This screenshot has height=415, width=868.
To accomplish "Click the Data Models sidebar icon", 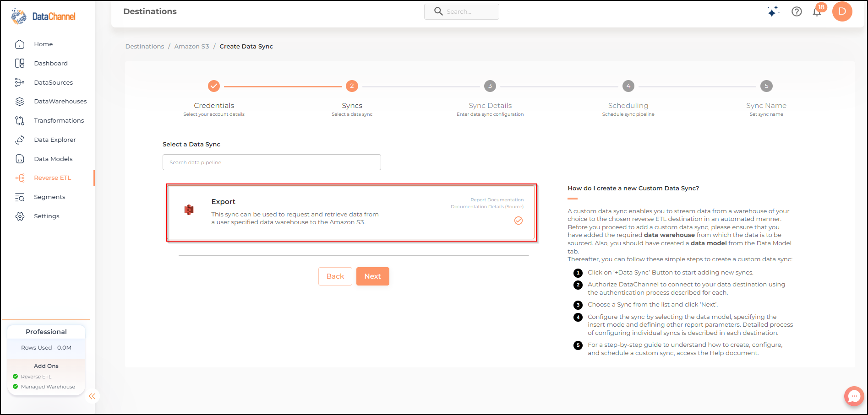I will click(20, 159).
